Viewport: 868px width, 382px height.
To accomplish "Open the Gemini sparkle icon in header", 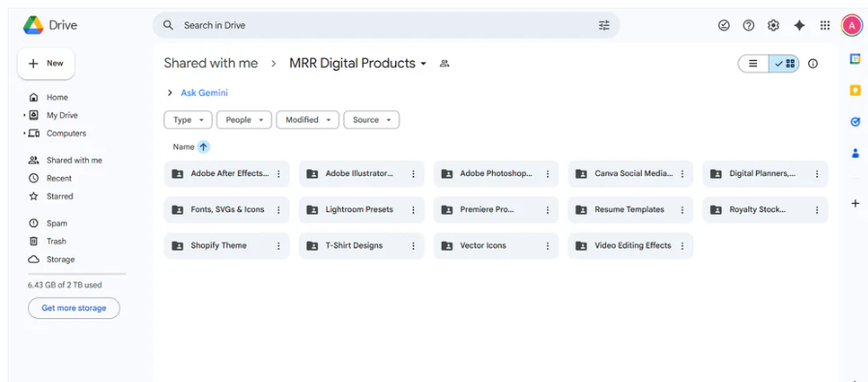I will point(798,25).
